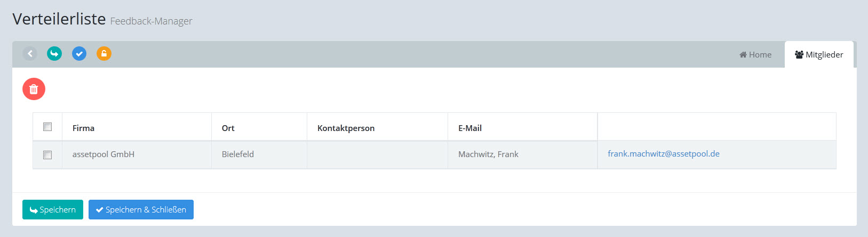Click the house icon beside Home
The width and height of the screenshot is (868, 237).
coord(743,55)
